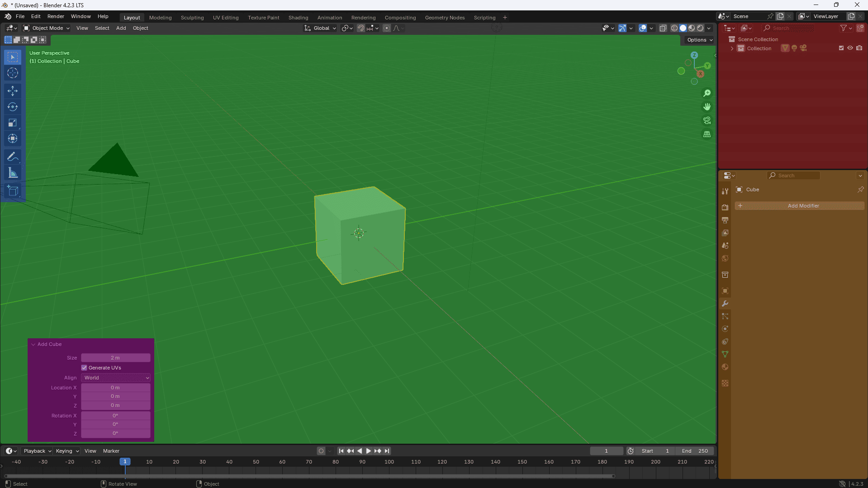Select the Measure tool
Screen dimensions: 868x488
[13, 173]
